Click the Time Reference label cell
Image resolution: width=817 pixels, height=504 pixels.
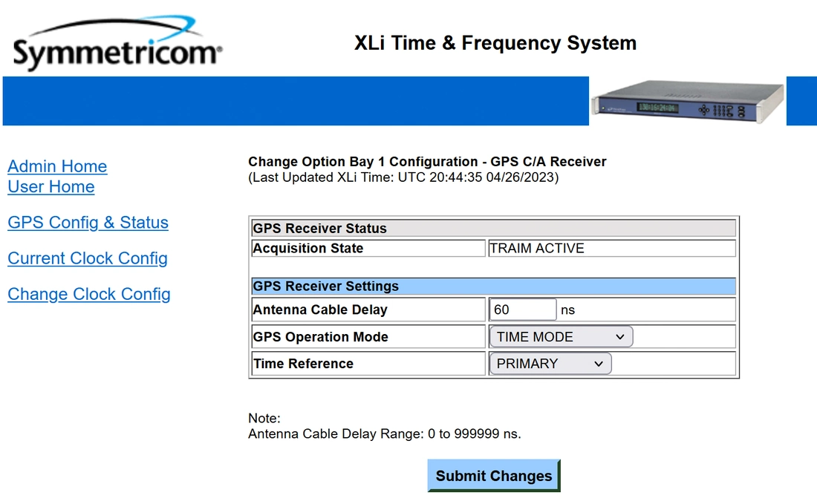point(368,364)
